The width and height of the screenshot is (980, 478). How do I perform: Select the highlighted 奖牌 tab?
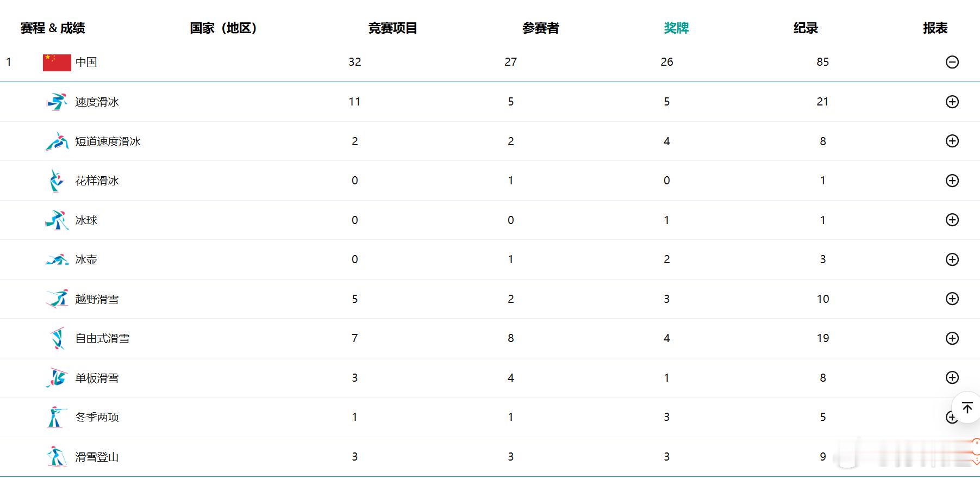676,28
